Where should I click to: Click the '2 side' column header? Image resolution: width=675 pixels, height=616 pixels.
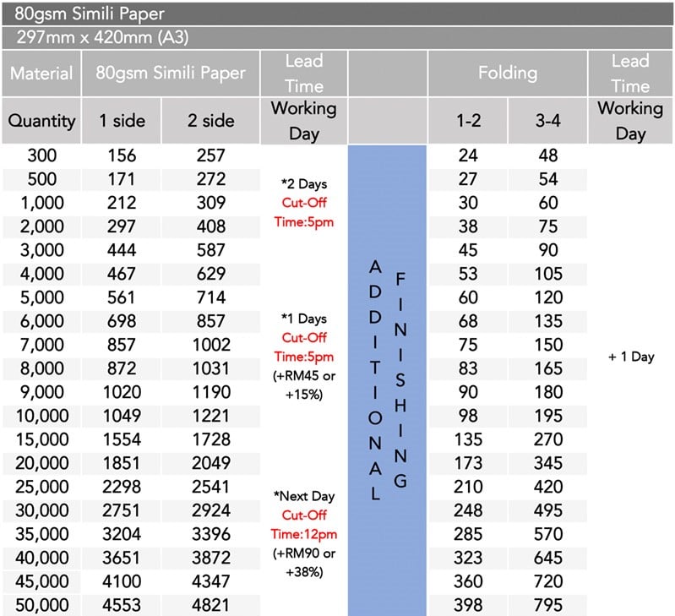[211, 121]
